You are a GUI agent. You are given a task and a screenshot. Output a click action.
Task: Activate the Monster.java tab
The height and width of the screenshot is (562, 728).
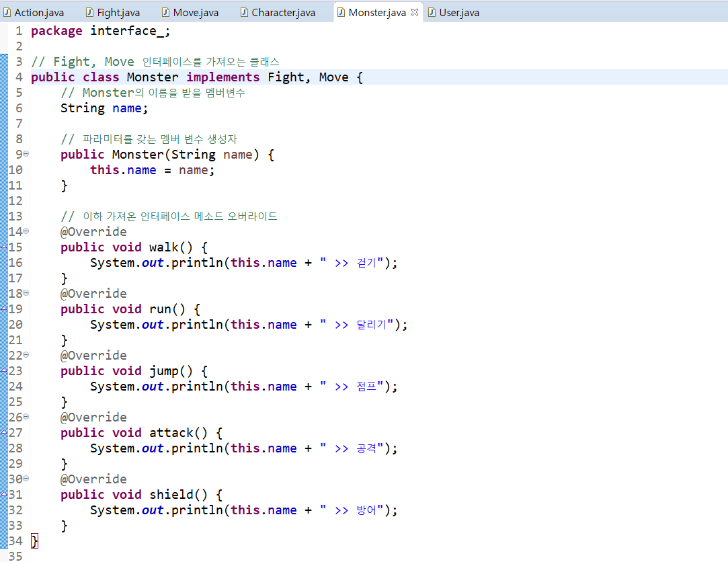coord(377,13)
